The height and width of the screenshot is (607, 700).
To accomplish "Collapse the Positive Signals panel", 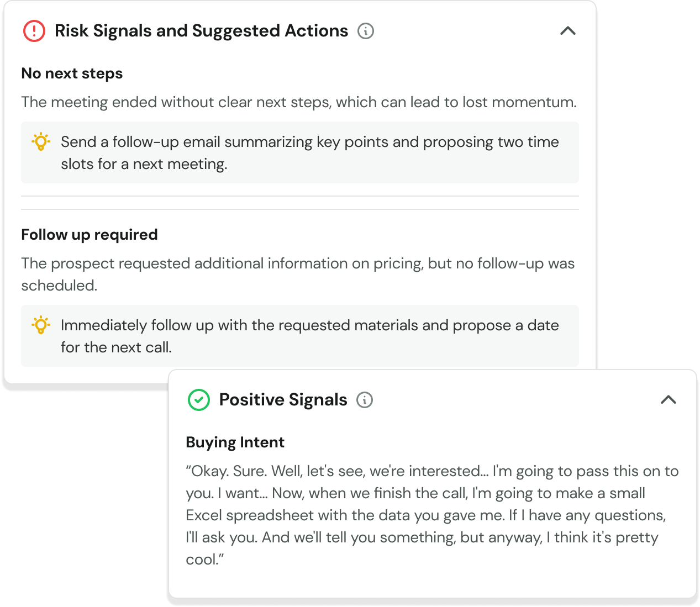I will pos(669,400).
